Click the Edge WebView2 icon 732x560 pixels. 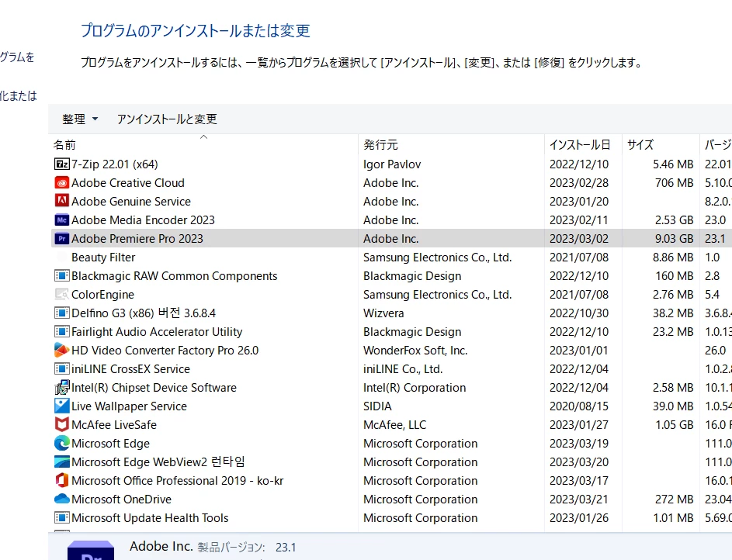pos(61,462)
